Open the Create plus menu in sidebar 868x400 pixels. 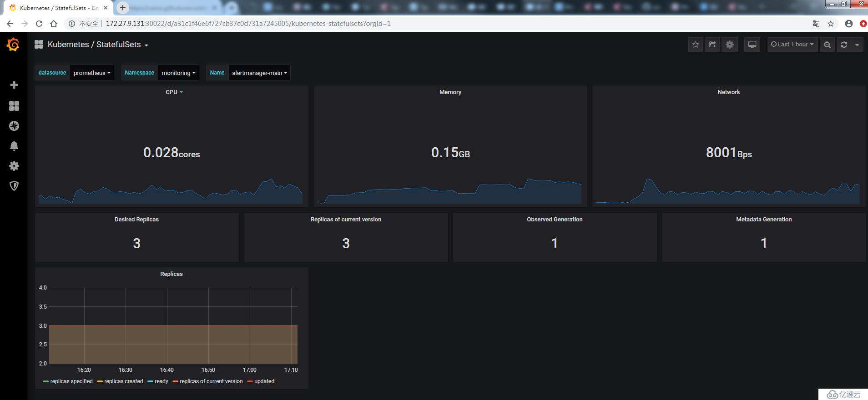(x=14, y=85)
